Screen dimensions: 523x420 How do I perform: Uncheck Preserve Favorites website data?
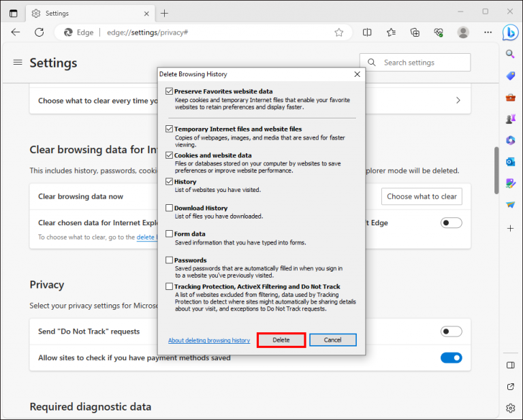point(169,91)
